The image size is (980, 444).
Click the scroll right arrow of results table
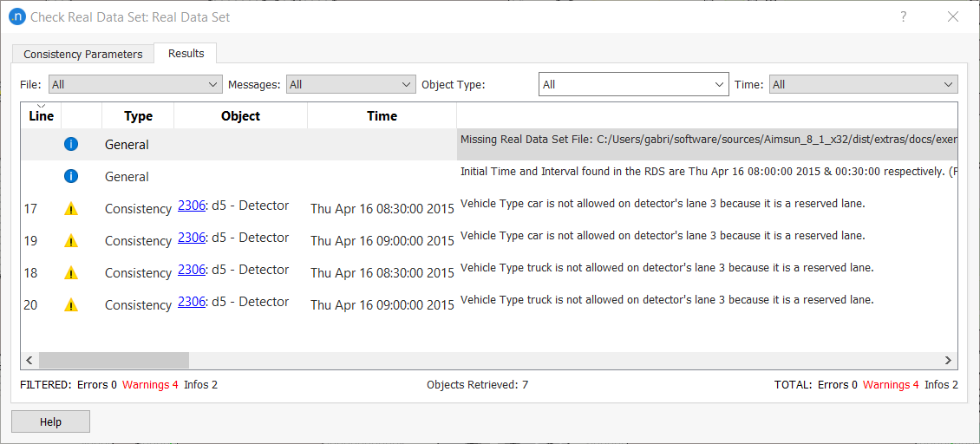[948, 360]
